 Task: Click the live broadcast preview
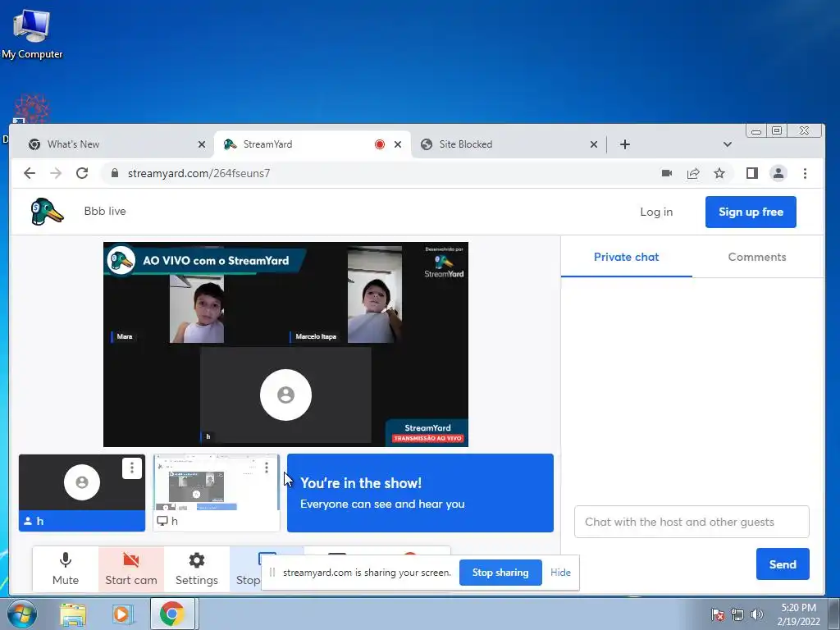(x=285, y=344)
